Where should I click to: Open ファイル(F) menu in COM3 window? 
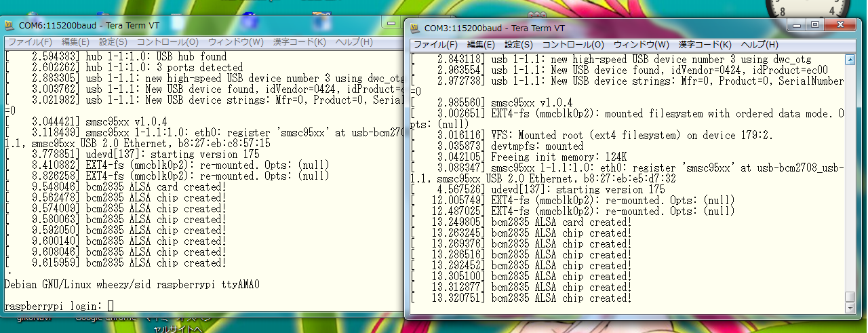point(436,45)
